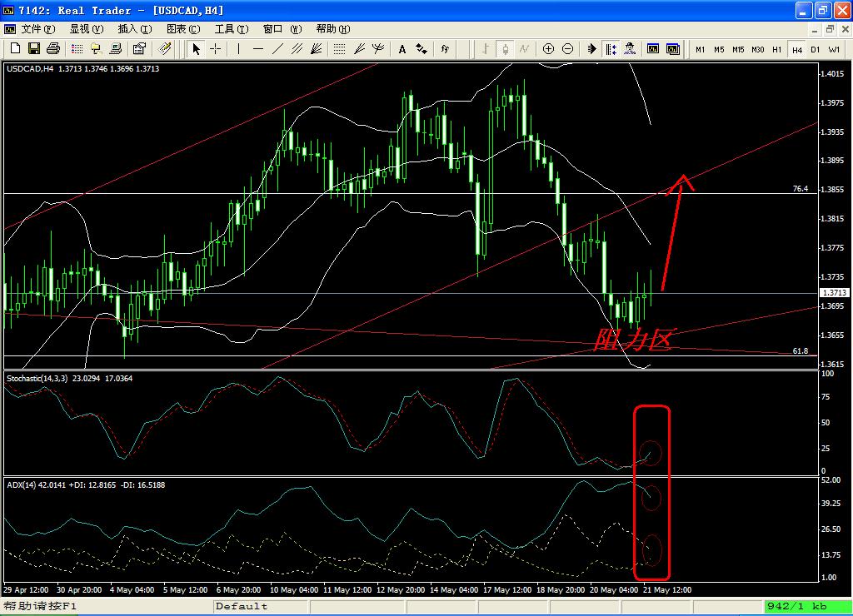Click the Expert Advisors person icon
853x616 pixels.
pos(630,49)
